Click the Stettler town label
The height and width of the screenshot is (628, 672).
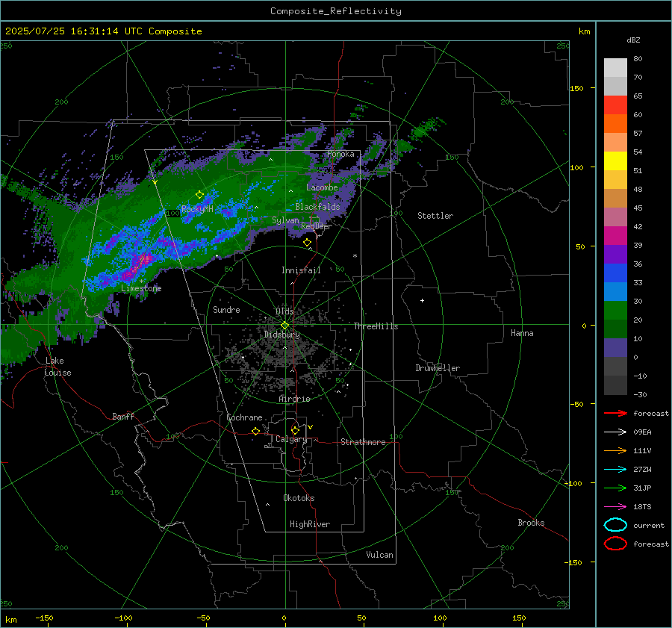tap(435, 216)
